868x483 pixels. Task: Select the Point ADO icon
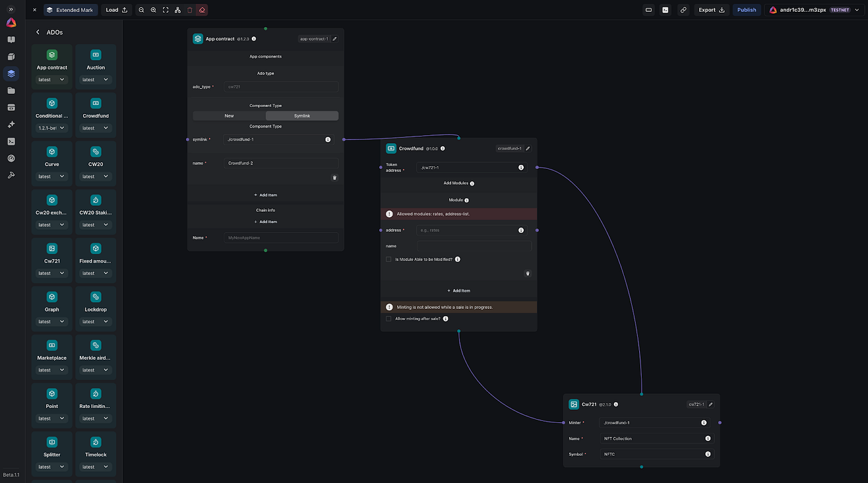(52, 394)
